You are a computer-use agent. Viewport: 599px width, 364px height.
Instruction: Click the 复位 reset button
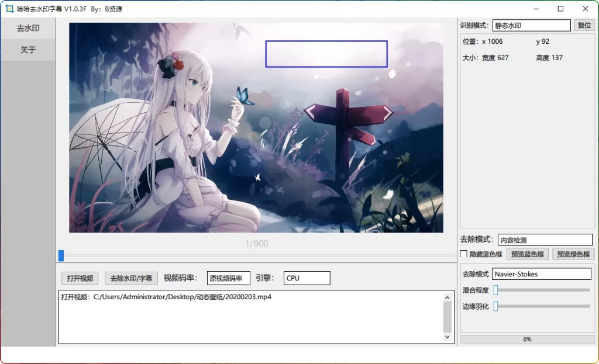pos(584,26)
